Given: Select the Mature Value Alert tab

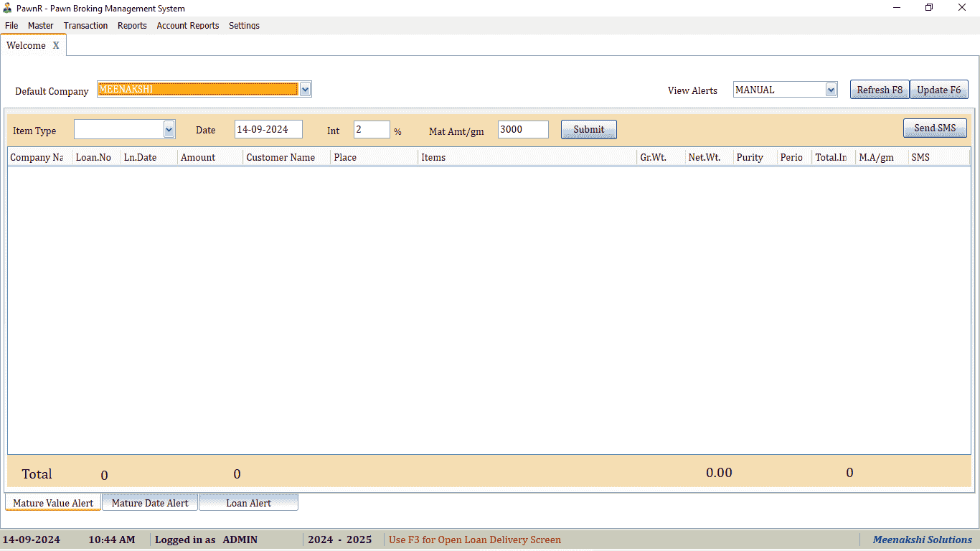Looking at the screenshot, I should [x=52, y=502].
